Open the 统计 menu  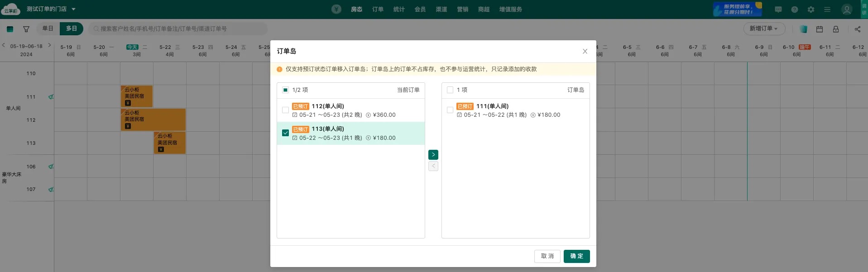pyautogui.click(x=399, y=9)
